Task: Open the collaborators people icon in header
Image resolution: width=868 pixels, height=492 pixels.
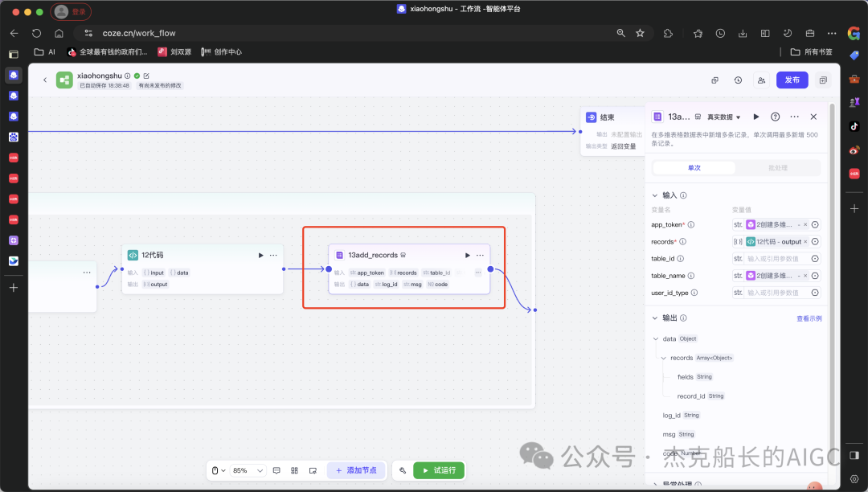Action: 761,80
